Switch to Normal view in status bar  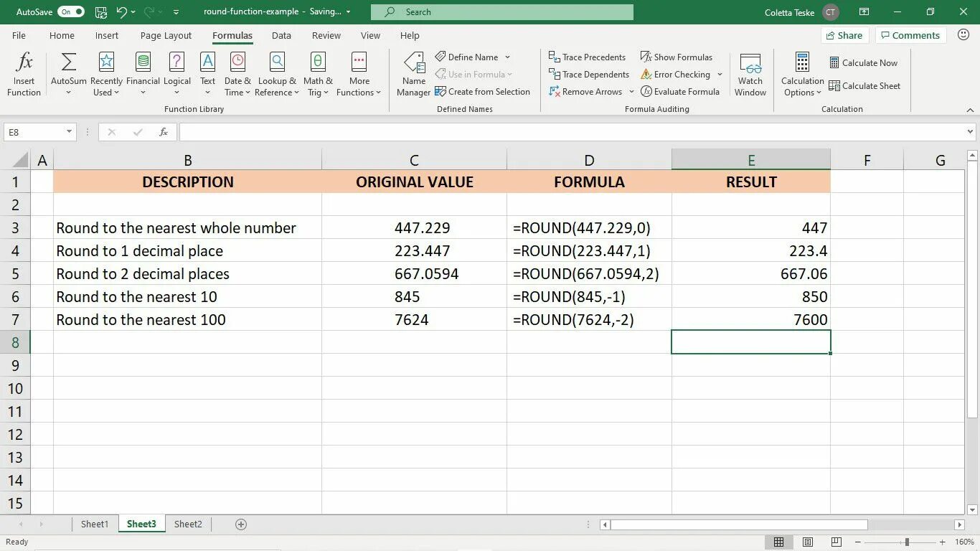click(779, 542)
